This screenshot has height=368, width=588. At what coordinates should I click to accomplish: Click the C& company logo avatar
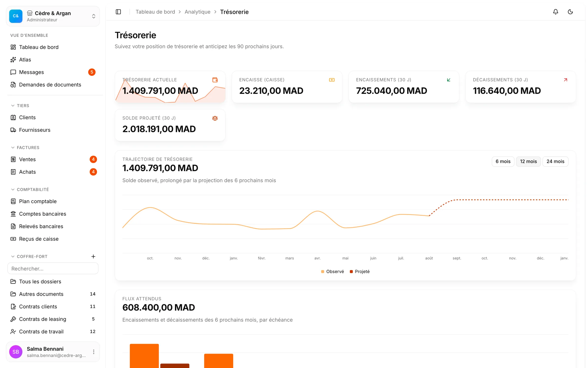click(x=16, y=16)
